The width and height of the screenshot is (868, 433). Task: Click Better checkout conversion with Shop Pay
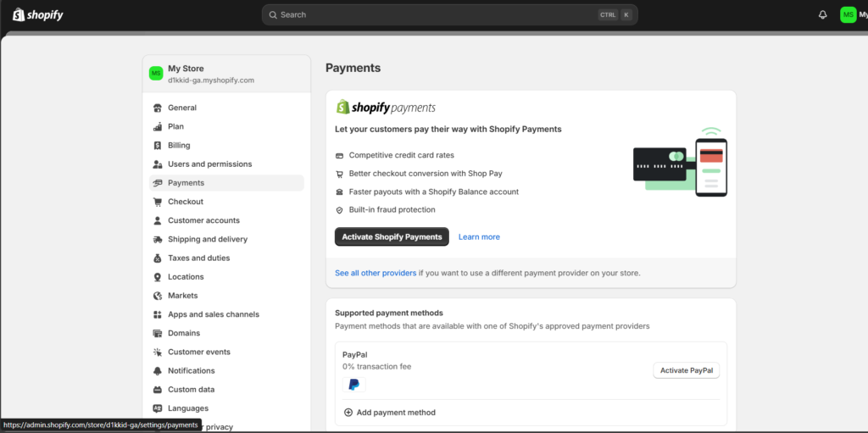click(426, 174)
